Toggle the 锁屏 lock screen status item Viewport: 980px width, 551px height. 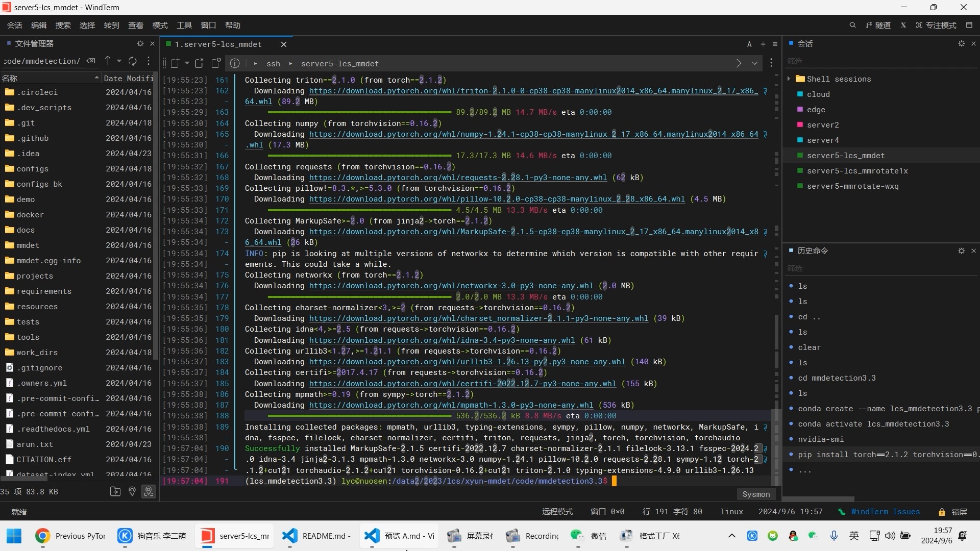[x=952, y=512]
